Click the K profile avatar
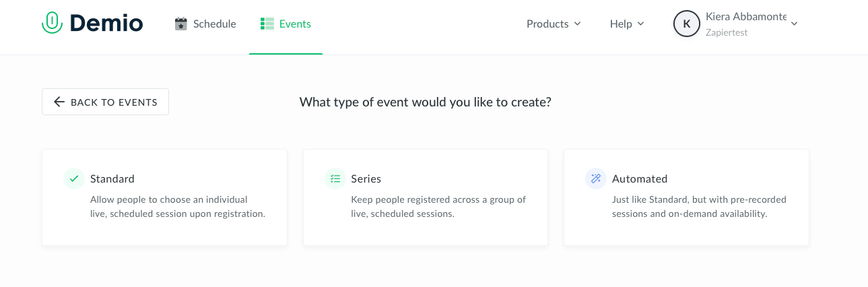 686,24
